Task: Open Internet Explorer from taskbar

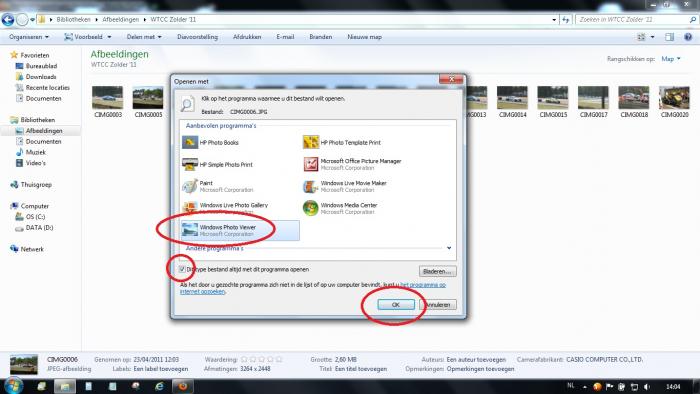Action: [x=159, y=386]
